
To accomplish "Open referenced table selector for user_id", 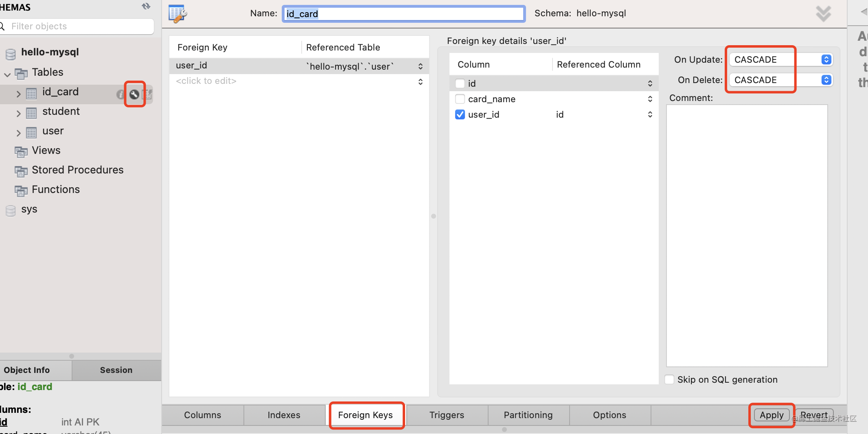I will pyautogui.click(x=421, y=66).
